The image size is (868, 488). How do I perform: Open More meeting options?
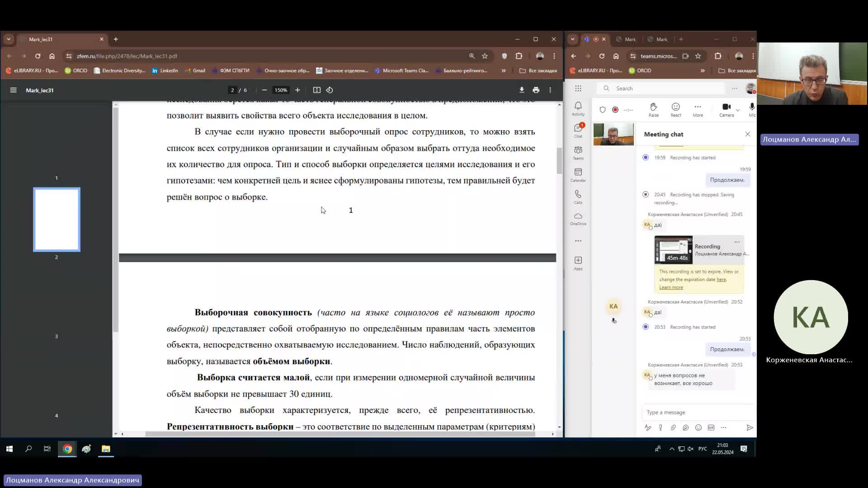click(x=698, y=109)
